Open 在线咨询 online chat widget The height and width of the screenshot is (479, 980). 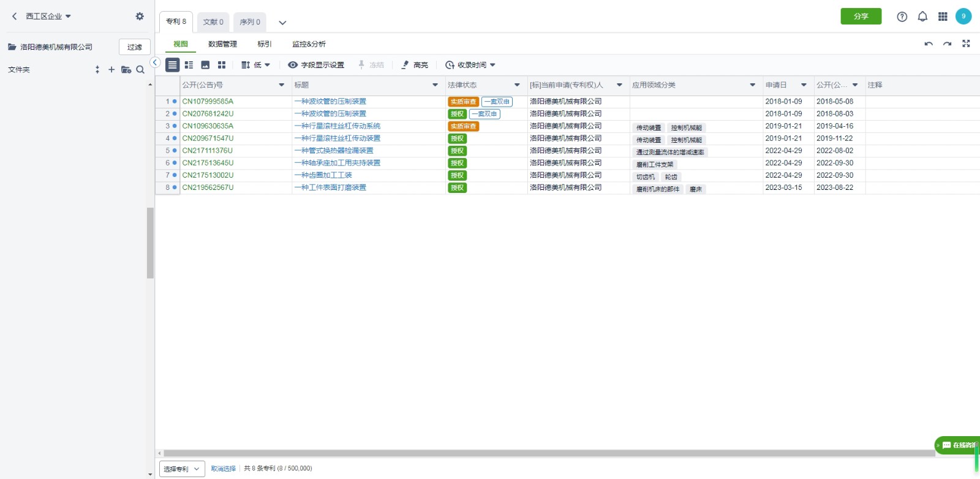957,445
